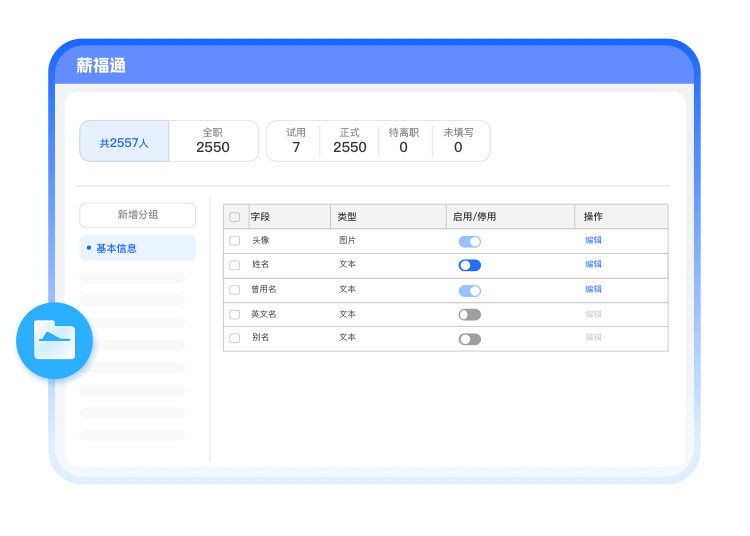The height and width of the screenshot is (536, 750).
Task: Filter by 试用 status count
Action: pyautogui.click(x=296, y=141)
